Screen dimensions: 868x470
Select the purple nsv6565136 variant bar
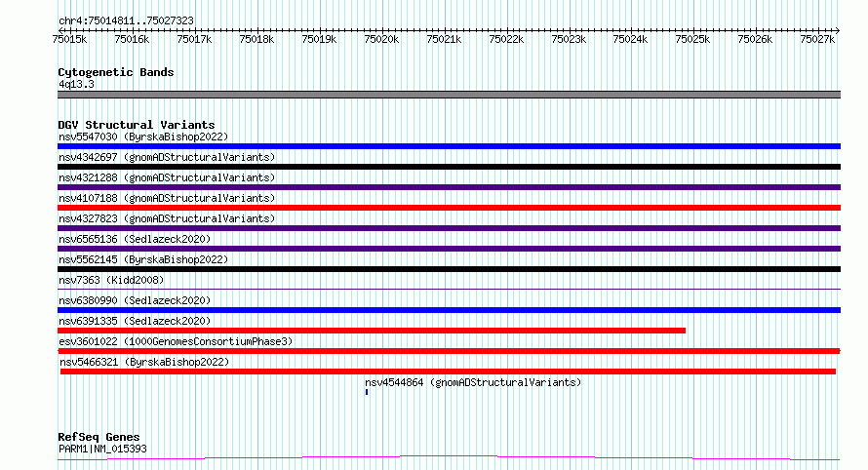tap(449, 249)
